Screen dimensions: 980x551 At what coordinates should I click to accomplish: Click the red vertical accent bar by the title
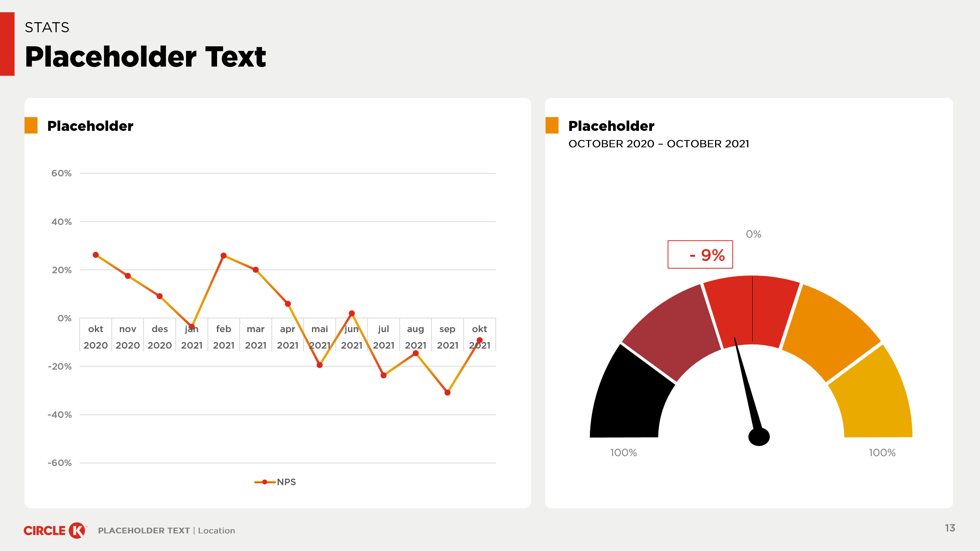(x=7, y=44)
